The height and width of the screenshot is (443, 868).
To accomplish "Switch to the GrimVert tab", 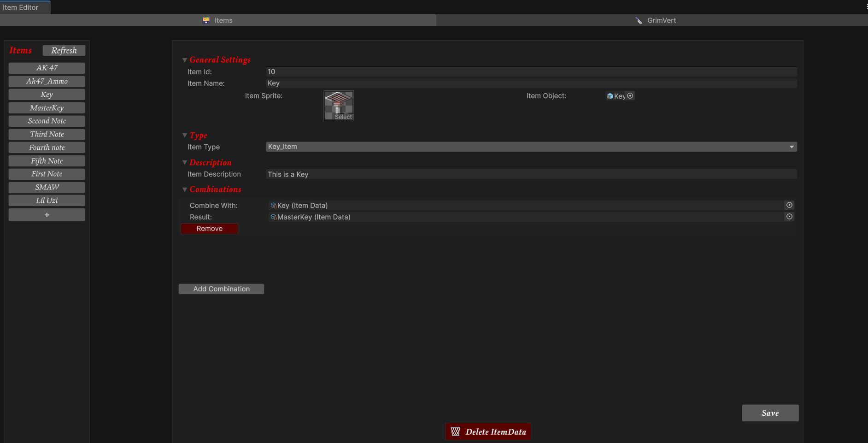I will (x=652, y=20).
